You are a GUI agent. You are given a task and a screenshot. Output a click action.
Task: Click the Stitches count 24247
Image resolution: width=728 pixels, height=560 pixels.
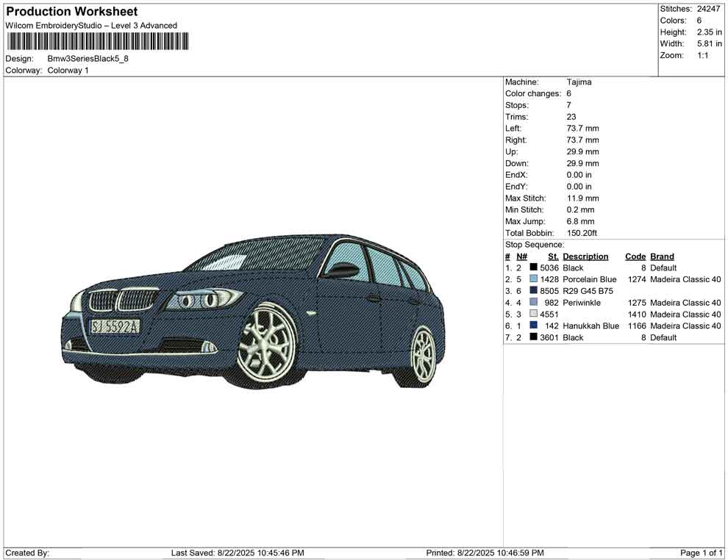point(709,9)
